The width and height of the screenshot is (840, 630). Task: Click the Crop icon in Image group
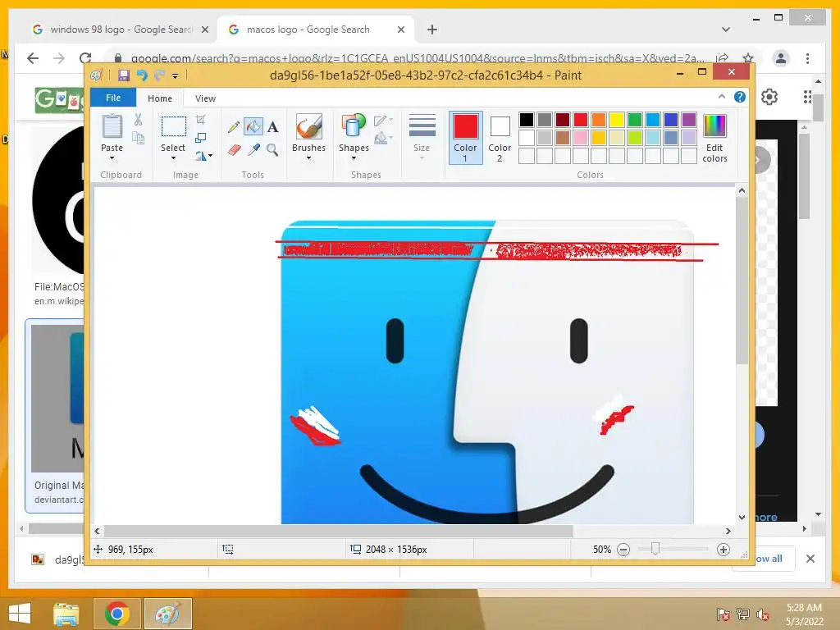(x=200, y=120)
